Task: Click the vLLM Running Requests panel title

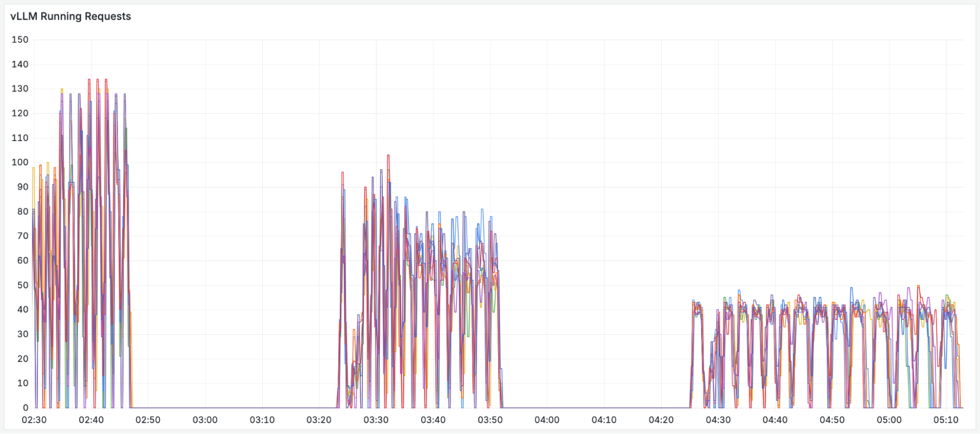Action: point(71,16)
